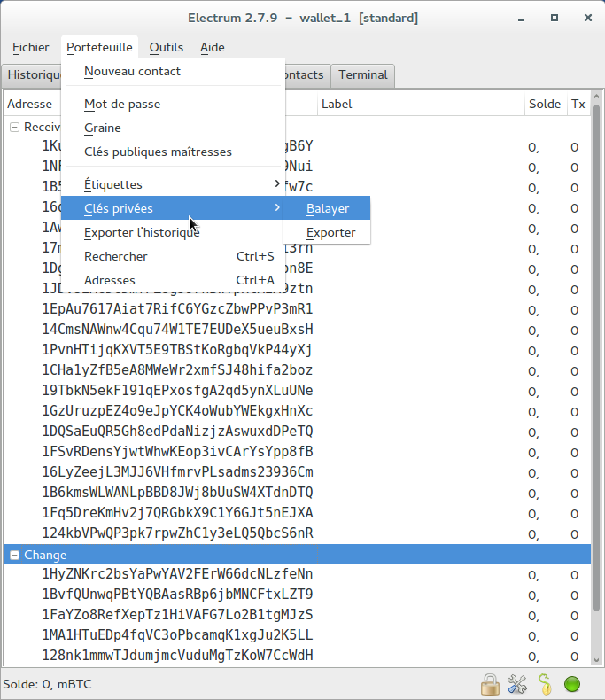Select address 1GzUruzpEZ4o9eJpYCK4oWubYWEkgxHnXc

coord(177,411)
